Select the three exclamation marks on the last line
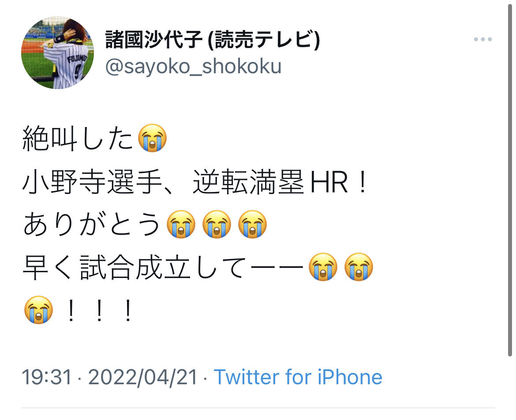The width and height of the screenshot is (516, 420). point(99,310)
